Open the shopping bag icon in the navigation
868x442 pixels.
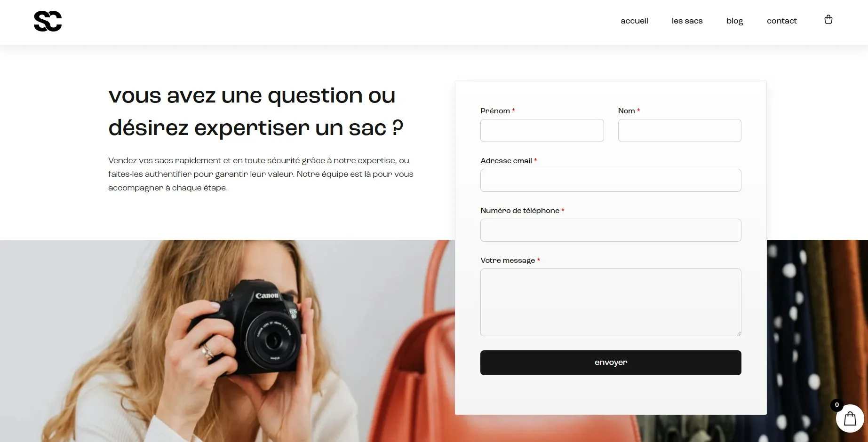tap(828, 20)
